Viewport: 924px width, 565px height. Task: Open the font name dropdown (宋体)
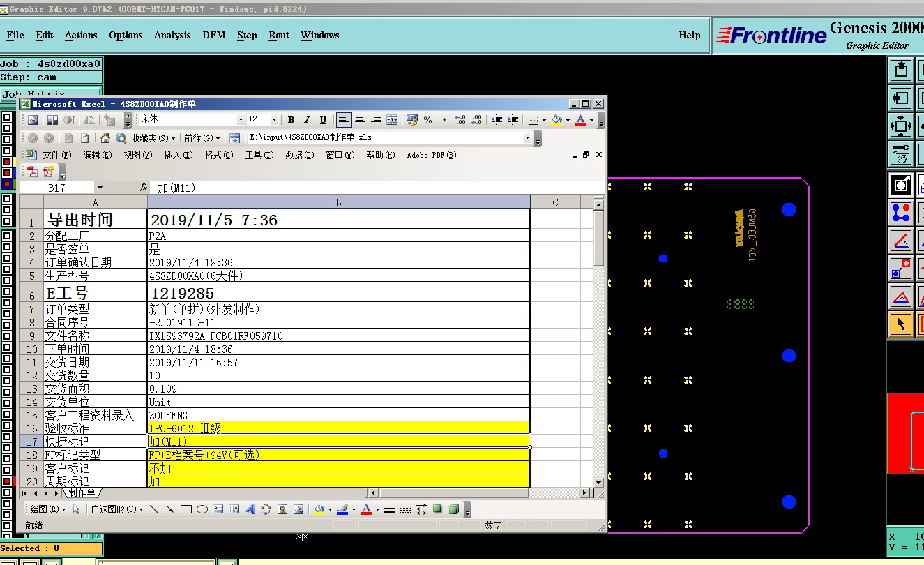tap(241, 120)
